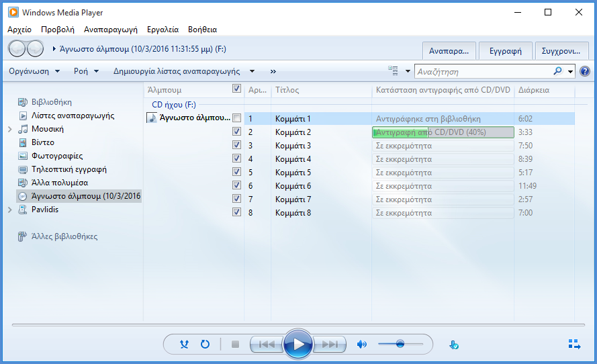Click the CD ήχου (F:) group link

pyautogui.click(x=174, y=105)
